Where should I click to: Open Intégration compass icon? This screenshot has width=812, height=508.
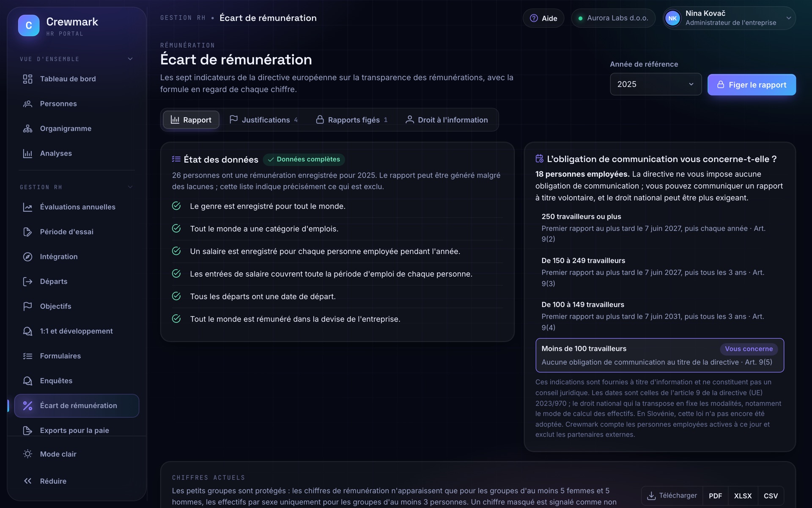[27, 257]
